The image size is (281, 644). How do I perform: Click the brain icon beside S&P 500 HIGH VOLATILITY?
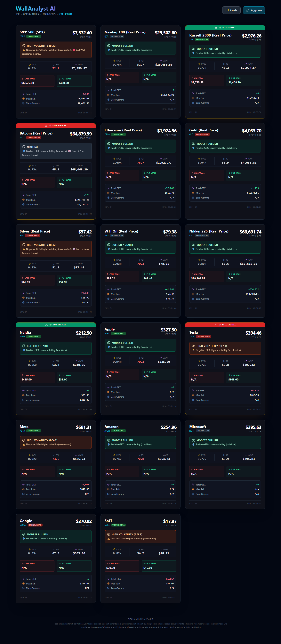[24, 46]
